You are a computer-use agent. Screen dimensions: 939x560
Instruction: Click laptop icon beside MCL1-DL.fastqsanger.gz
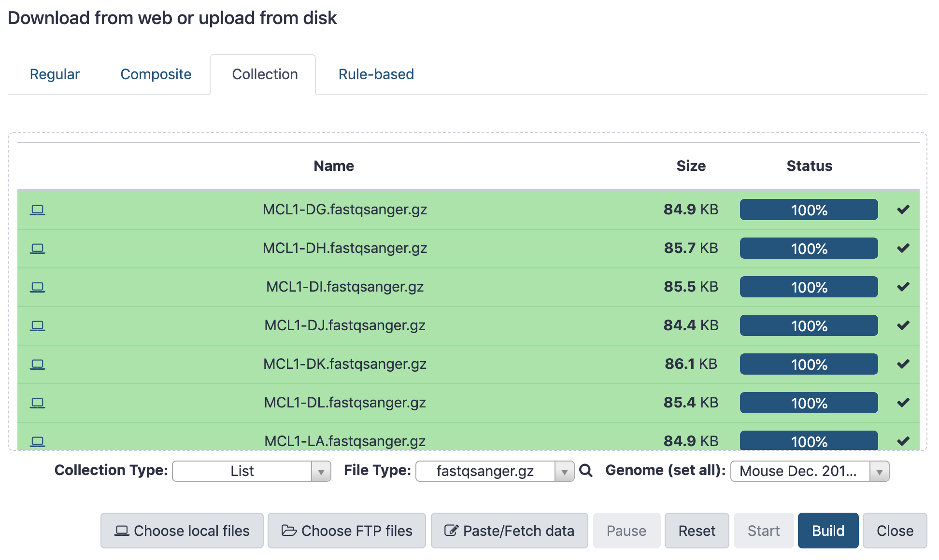37,403
